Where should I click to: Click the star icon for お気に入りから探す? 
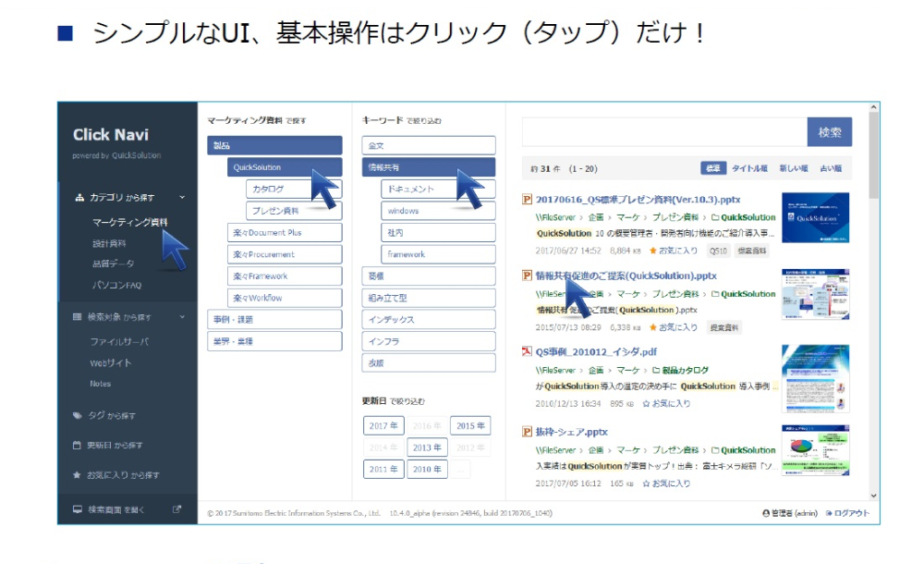click(x=77, y=475)
